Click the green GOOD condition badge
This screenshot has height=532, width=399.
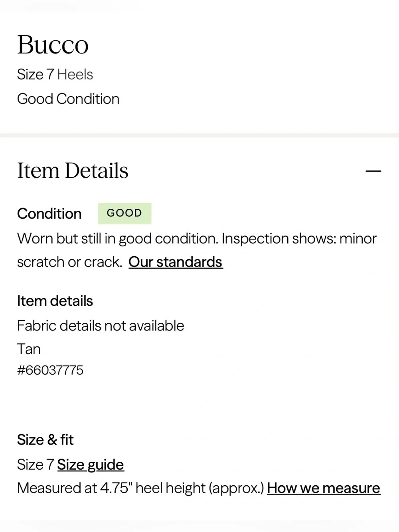tap(124, 213)
